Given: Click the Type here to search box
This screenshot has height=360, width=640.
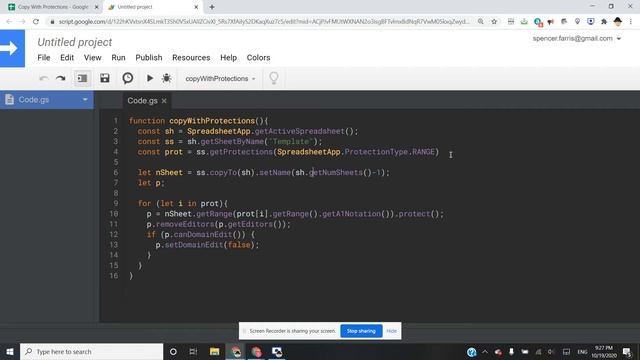Looking at the screenshot, I should click(x=91, y=351).
